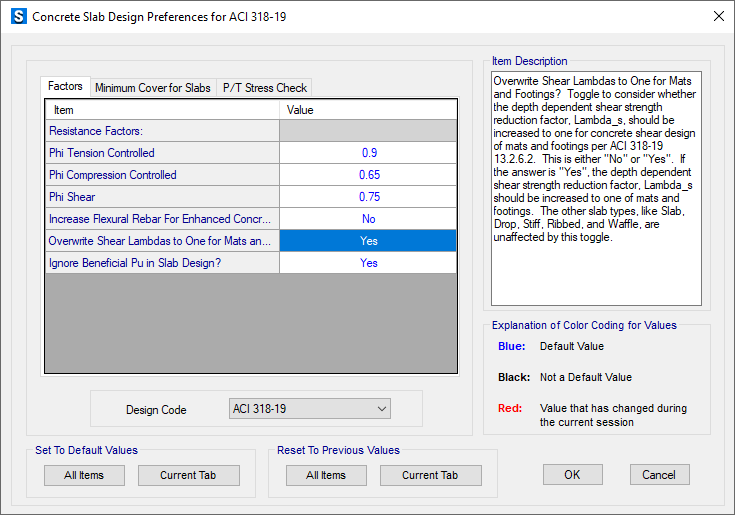The height and width of the screenshot is (515, 735).
Task: Open the Design Code dropdown
Action: pyautogui.click(x=308, y=409)
